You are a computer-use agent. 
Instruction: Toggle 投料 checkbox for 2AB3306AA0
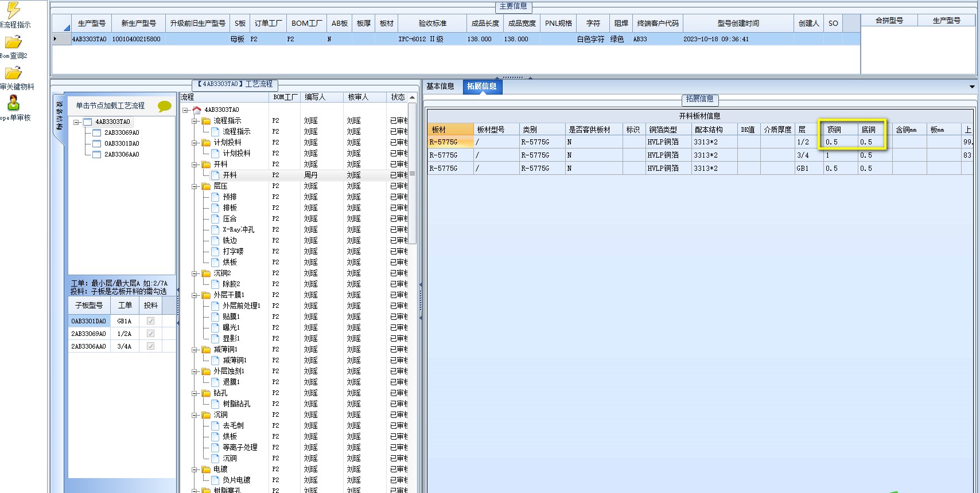click(x=150, y=346)
